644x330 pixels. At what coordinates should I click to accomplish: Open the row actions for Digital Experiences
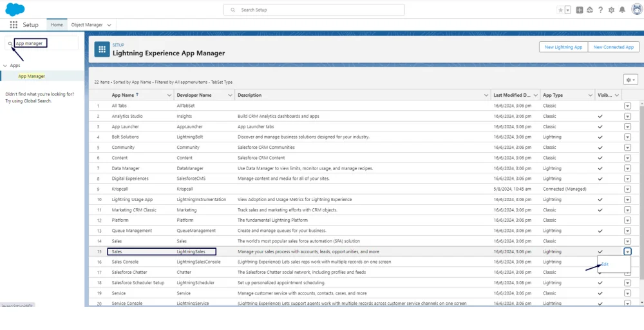[x=627, y=179]
